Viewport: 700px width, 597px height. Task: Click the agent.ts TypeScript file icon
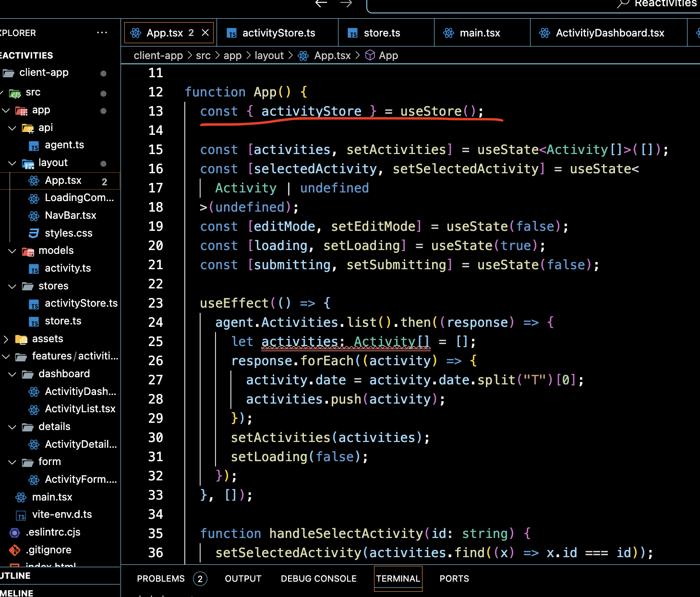pos(34,145)
